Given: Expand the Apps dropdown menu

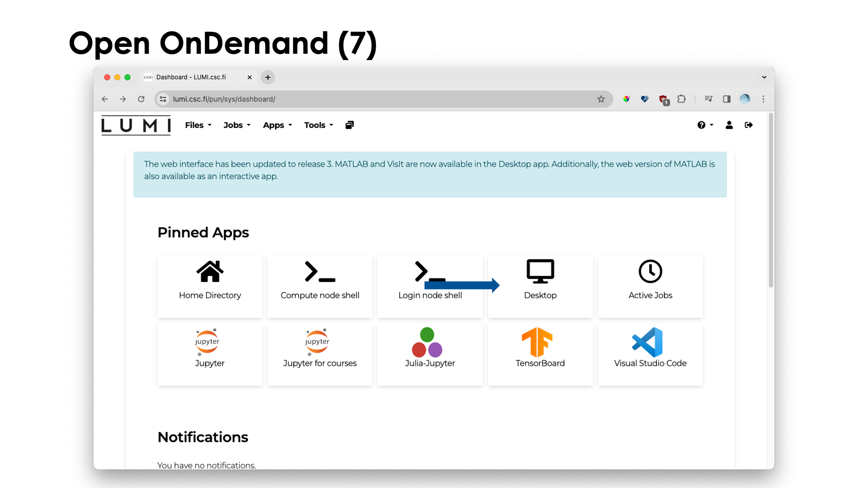Looking at the screenshot, I should pyautogui.click(x=277, y=125).
